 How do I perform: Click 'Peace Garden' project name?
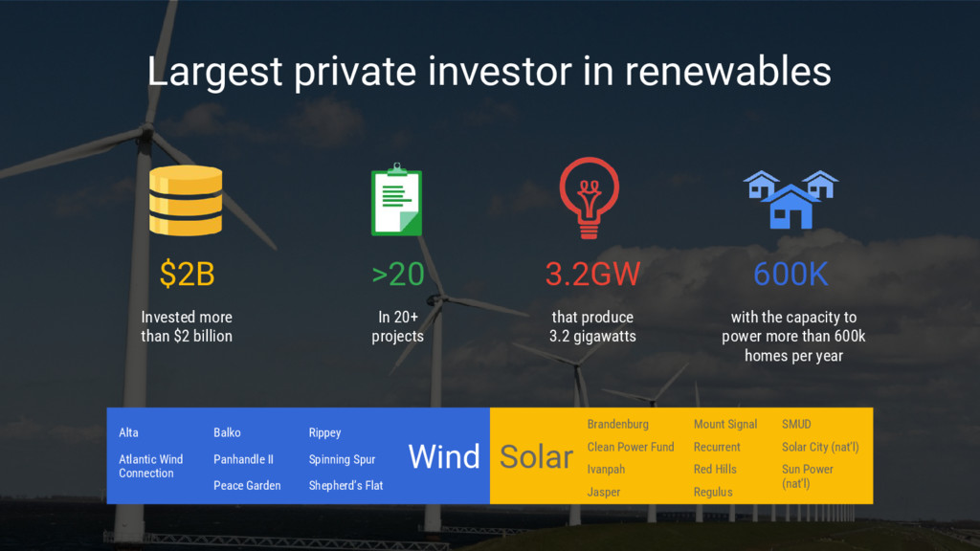[247, 485]
